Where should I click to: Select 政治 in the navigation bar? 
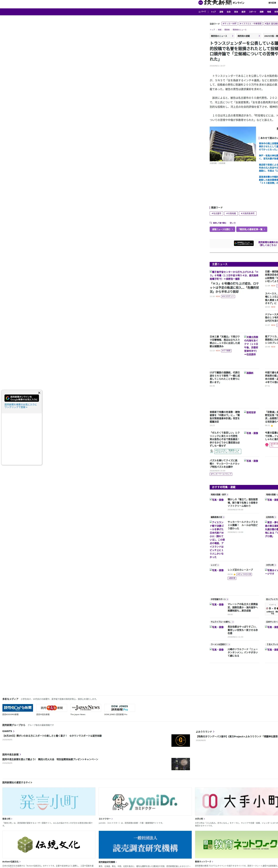pos(236,12)
